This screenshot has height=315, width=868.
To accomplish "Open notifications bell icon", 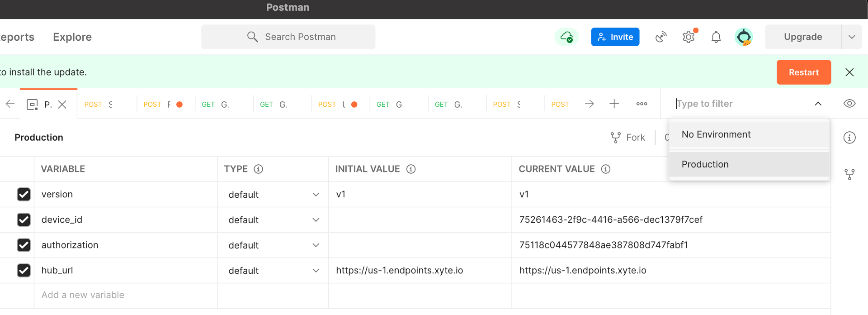I will (716, 37).
